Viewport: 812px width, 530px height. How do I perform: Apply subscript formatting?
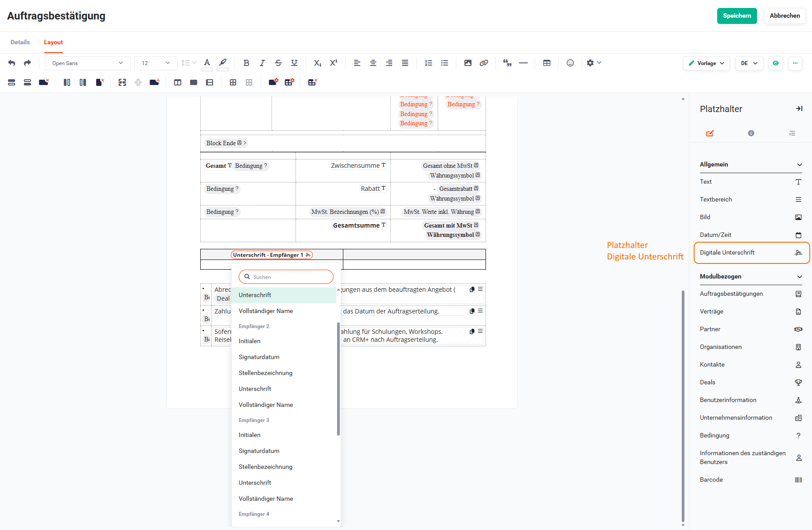click(x=318, y=63)
